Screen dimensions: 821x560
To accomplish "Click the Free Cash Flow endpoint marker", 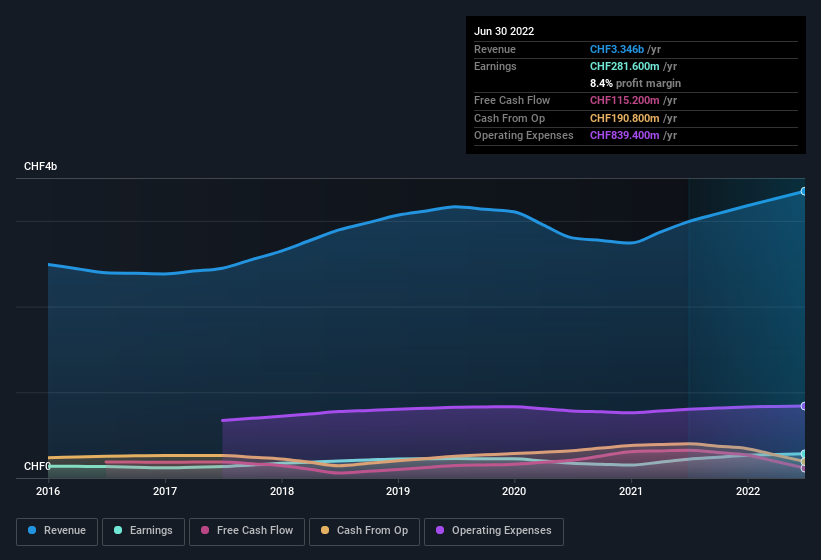I will point(804,468).
